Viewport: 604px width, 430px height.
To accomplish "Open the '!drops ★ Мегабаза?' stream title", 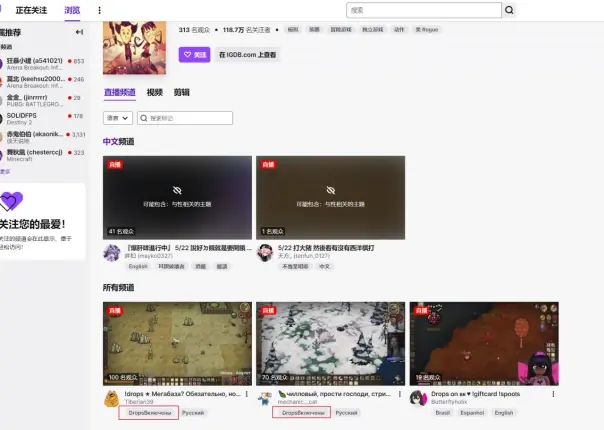I will (182, 394).
